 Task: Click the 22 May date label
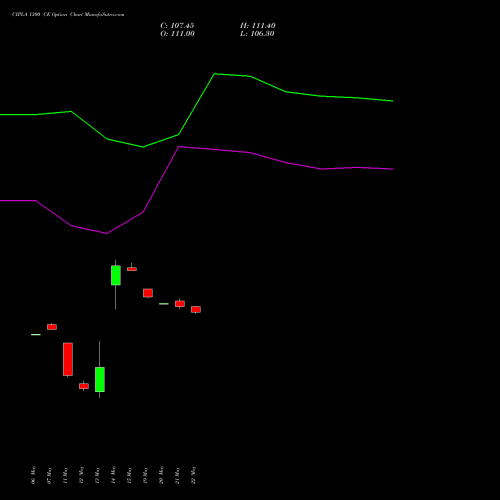193,475
